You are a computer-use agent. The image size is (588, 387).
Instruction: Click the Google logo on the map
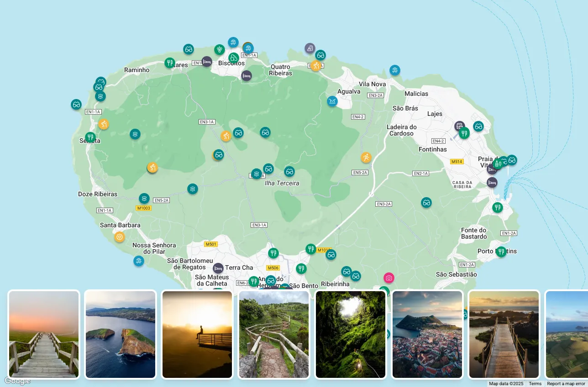17,381
